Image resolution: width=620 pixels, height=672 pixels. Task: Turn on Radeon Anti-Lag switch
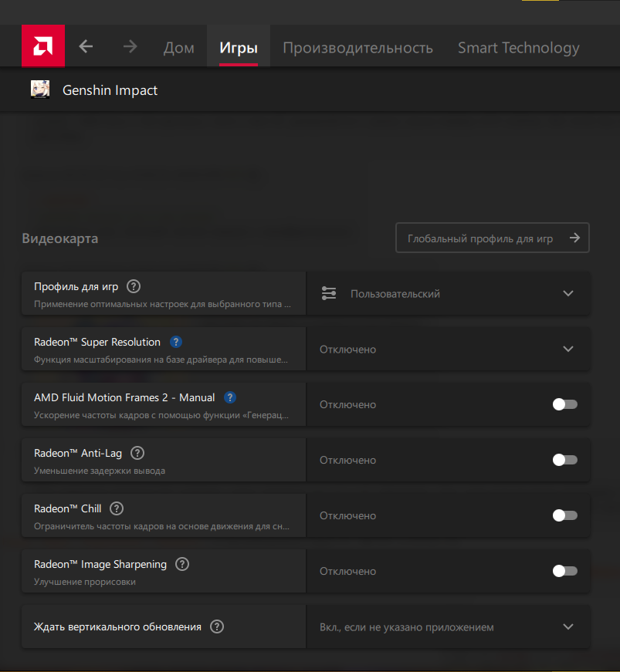[x=564, y=460]
